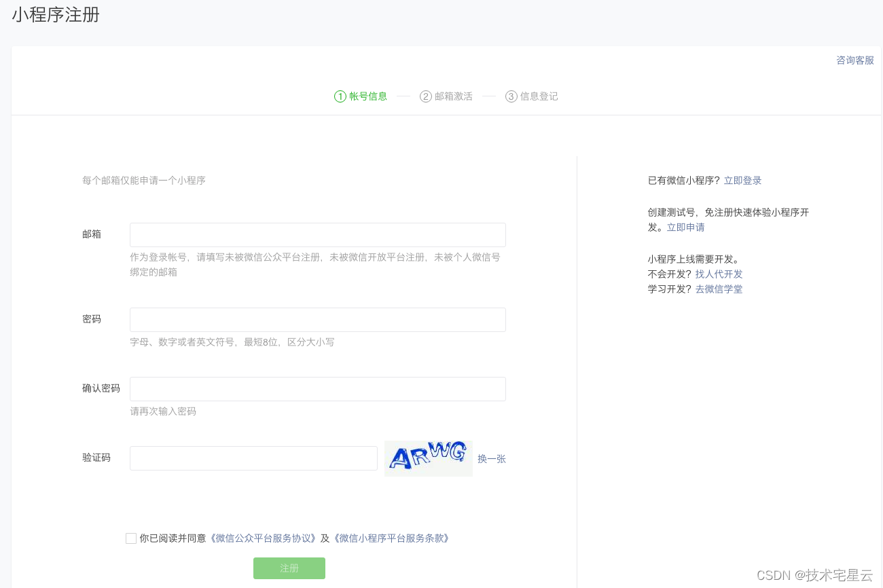Check the agreement checkbox

[130, 538]
